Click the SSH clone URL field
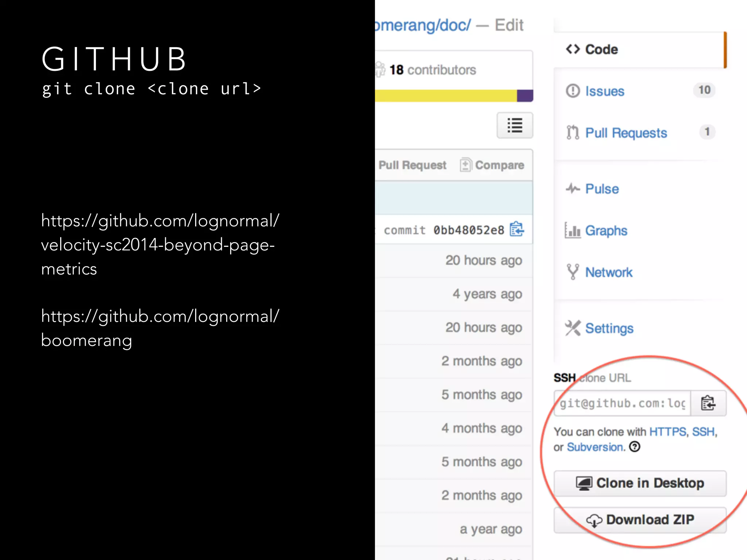The image size is (747, 560). pos(622,403)
